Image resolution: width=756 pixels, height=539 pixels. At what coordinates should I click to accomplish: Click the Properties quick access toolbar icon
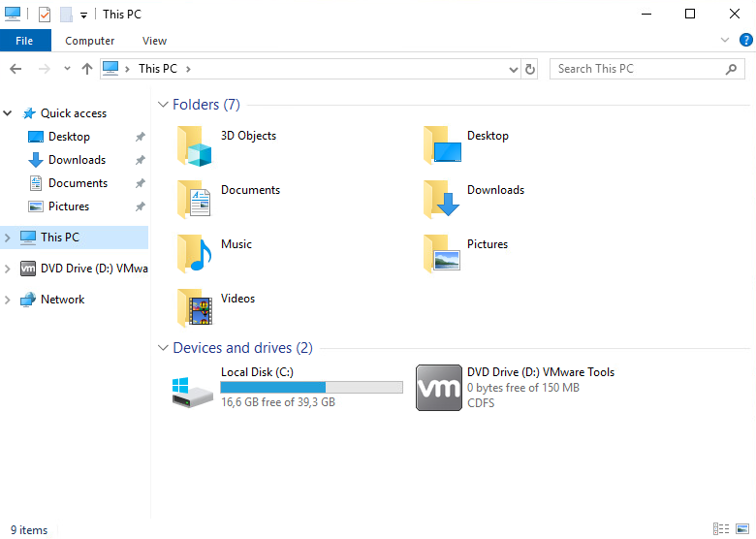[45, 15]
